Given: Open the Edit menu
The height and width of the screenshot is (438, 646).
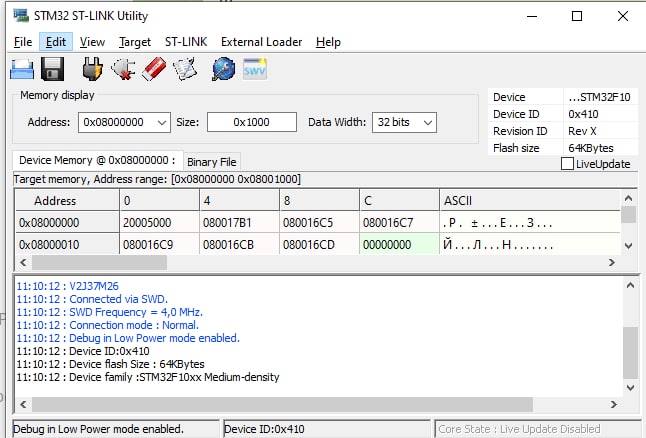Looking at the screenshot, I should [x=56, y=42].
